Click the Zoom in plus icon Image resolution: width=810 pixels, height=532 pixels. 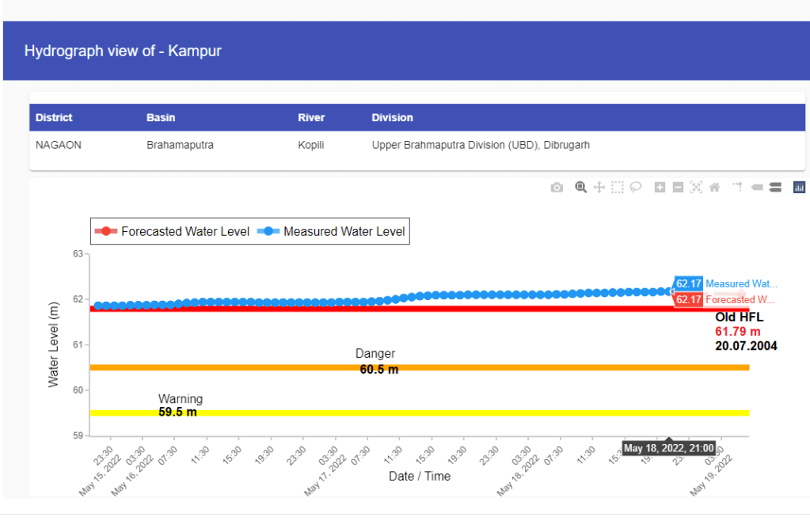(660, 188)
